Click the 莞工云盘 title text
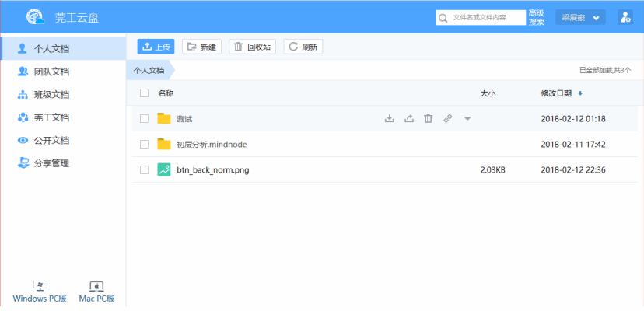The height and width of the screenshot is (311, 644). click(77, 18)
